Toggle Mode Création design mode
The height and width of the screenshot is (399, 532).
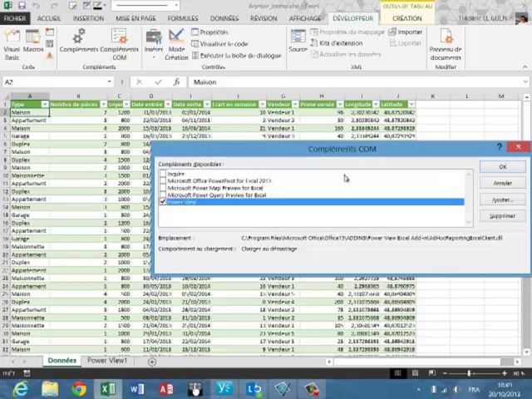click(176, 44)
